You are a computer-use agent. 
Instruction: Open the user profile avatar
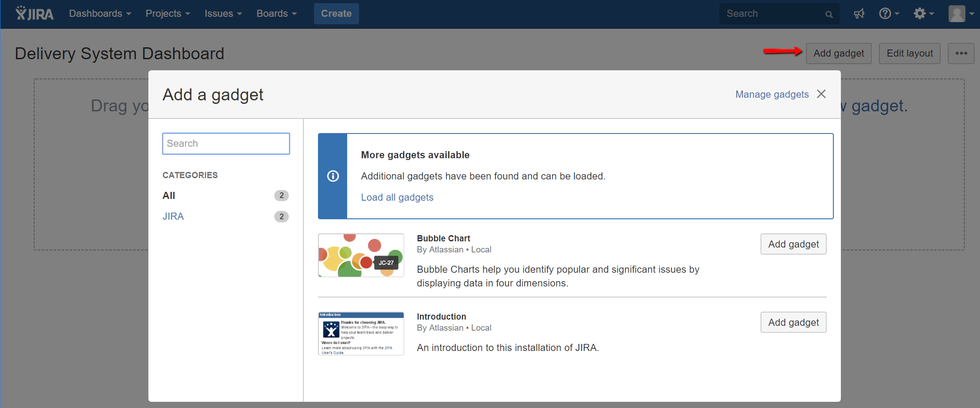click(x=957, y=13)
